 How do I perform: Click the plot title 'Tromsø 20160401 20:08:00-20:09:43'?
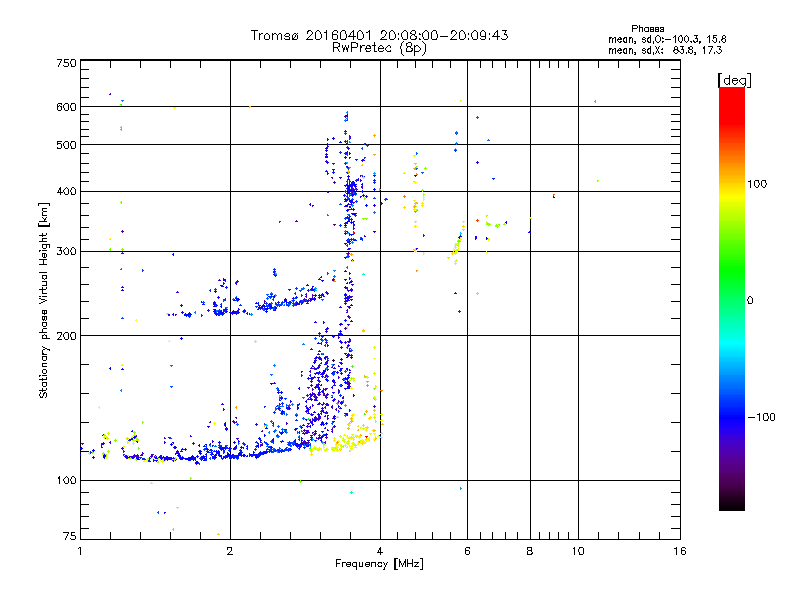380,35
